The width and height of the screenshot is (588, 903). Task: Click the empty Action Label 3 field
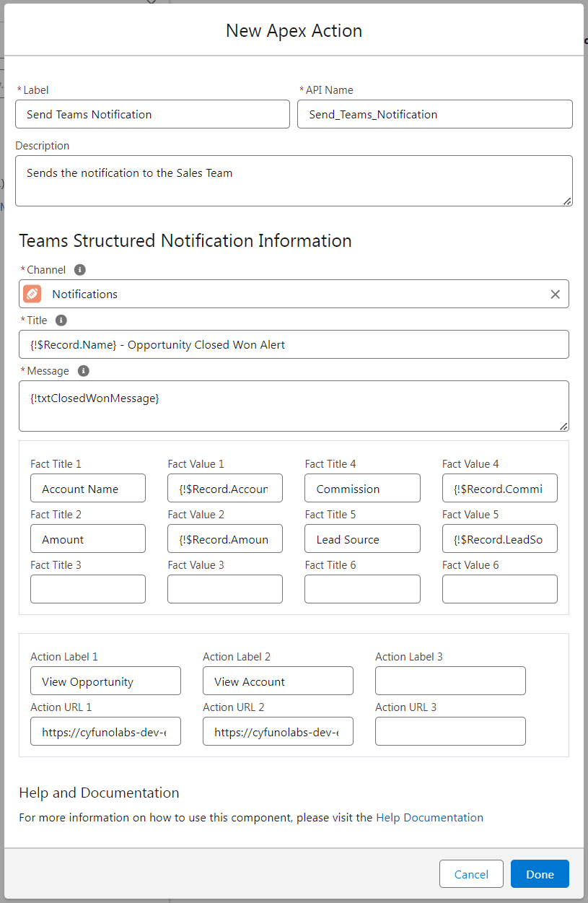coord(450,681)
